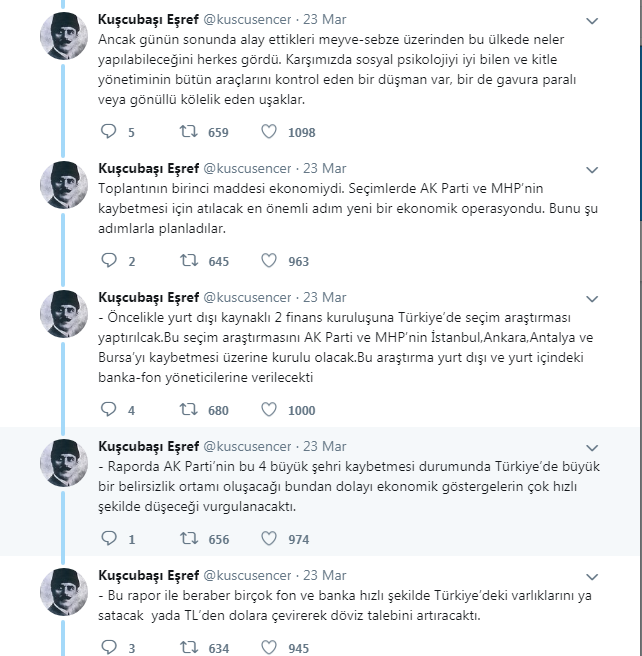Open the 23 Mar timestamp on the highlighted tweet
This screenshot has width=642, height=656.
pos(325,446)
